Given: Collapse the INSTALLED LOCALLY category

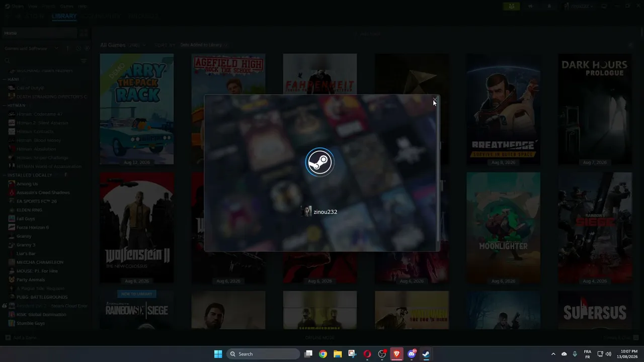Looking at the screenshot, I should pyautogui.click(x=5, y=175).
